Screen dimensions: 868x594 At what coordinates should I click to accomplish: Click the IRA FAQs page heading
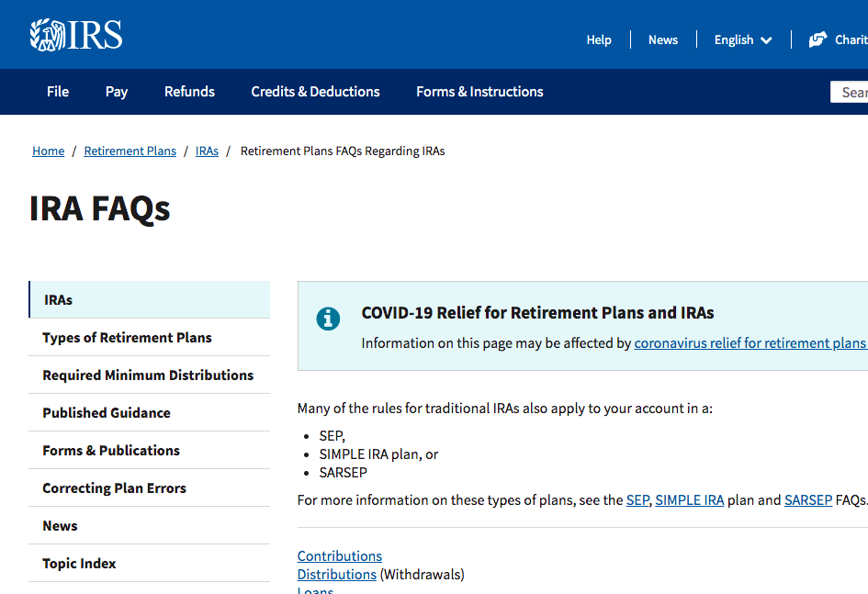tap(99, 209)
